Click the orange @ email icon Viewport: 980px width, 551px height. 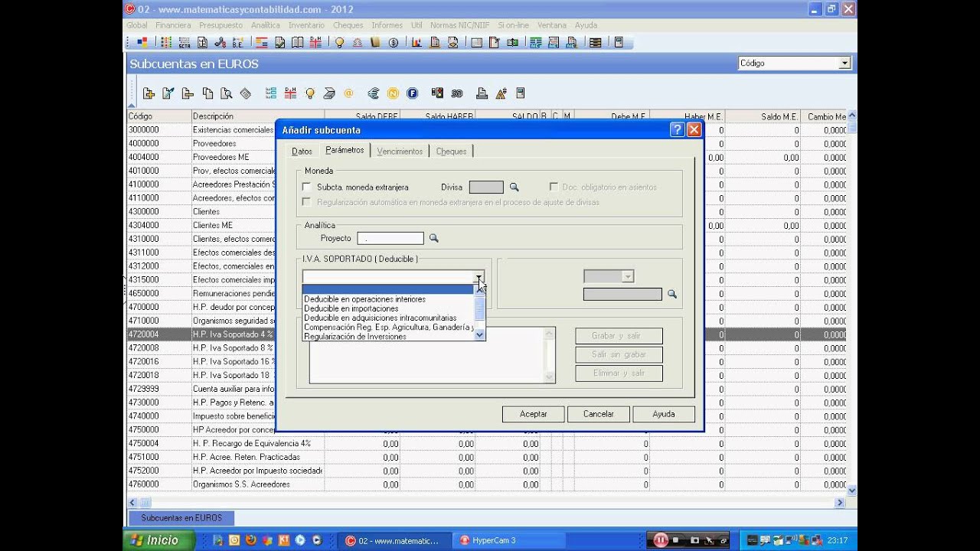pyautogui.click(x=348, y=93)
